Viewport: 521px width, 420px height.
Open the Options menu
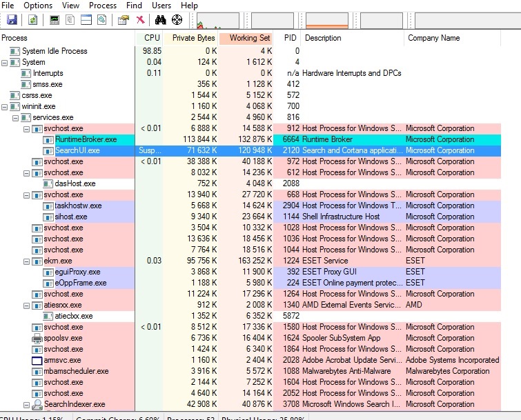[x=38, y=6]
